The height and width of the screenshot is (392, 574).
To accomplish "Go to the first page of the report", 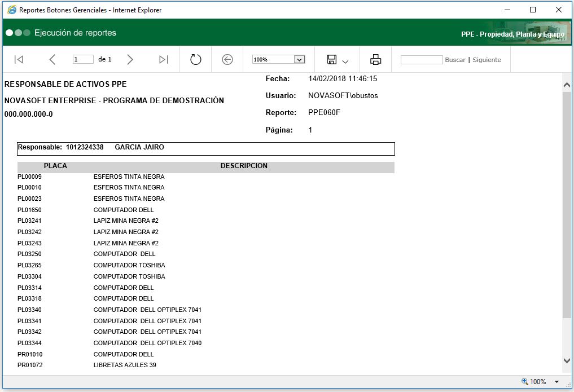I will pos(19,59).
